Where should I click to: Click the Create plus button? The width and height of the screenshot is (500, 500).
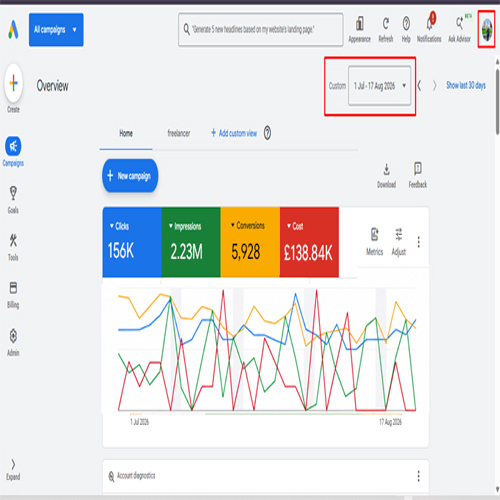14,83
